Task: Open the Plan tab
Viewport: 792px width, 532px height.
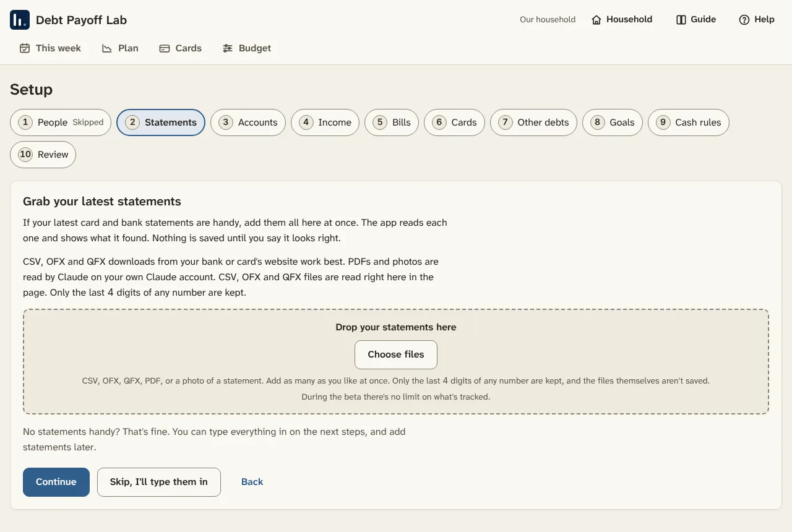Action: point(120,48)
